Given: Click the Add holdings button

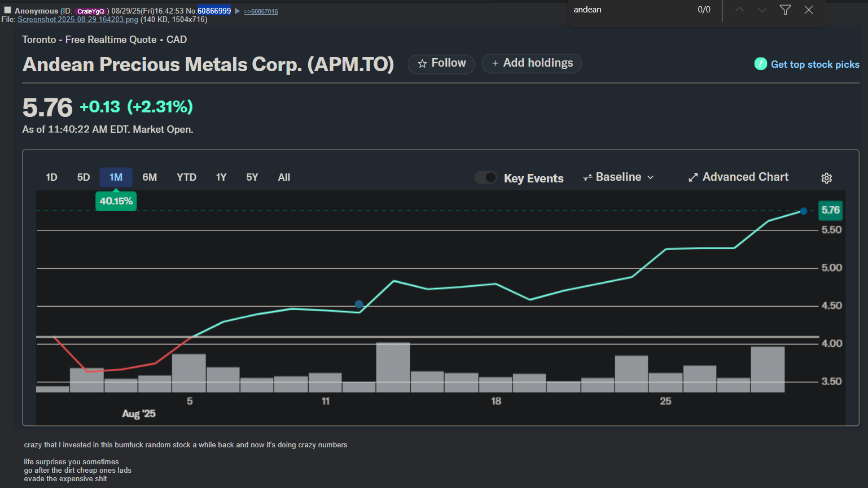Looking at the screenshot, I should click(x=532, y=63).
